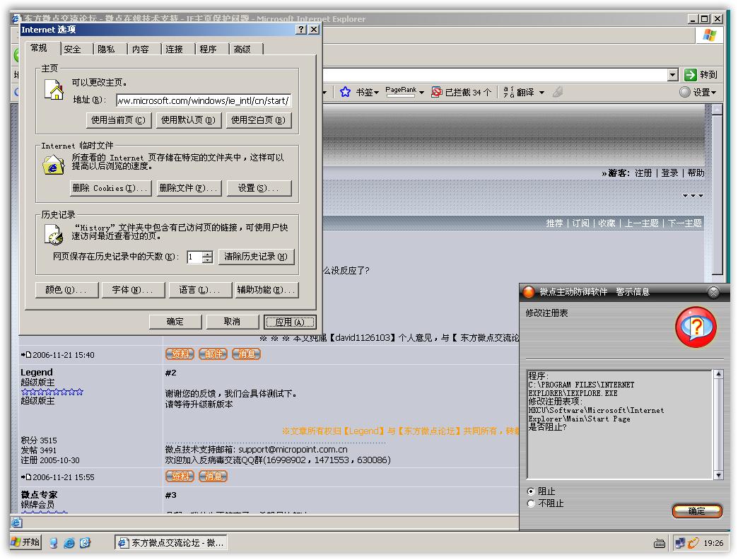Screen dimensions: 738x560
Task: Switch to the 安全 tab
Action: [73, 49]
